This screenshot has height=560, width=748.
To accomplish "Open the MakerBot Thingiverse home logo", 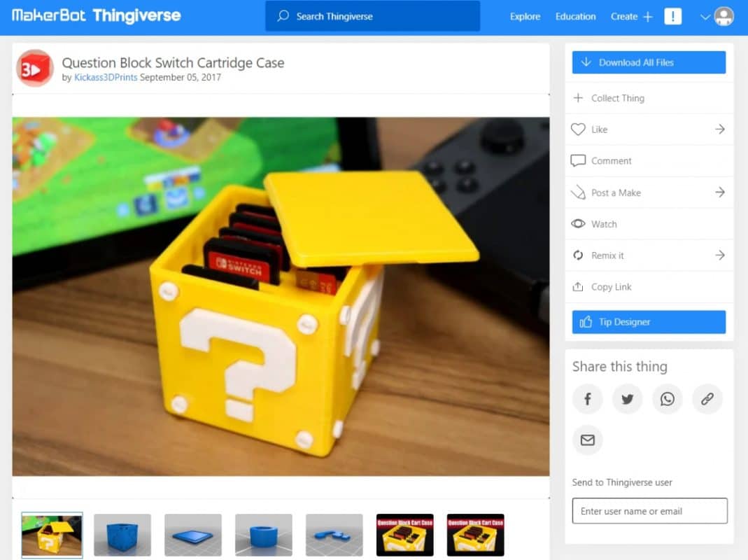I will point(96,16).
